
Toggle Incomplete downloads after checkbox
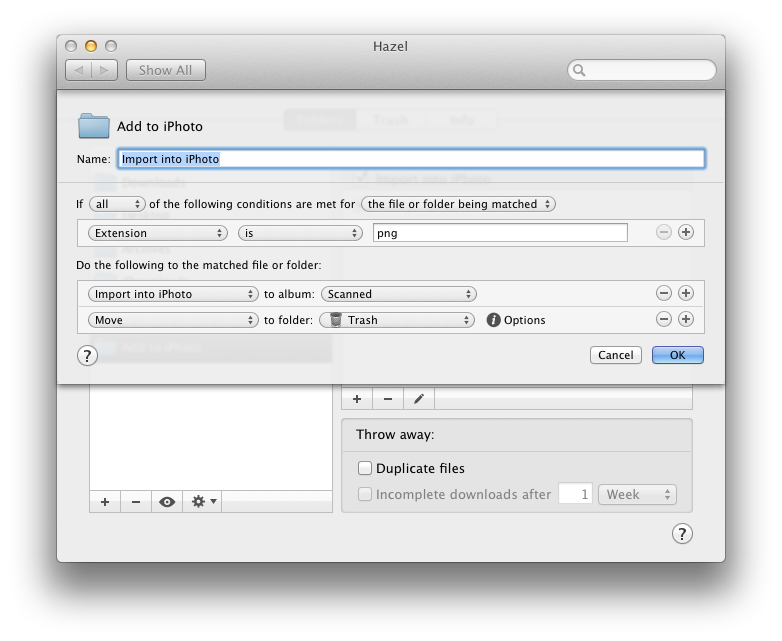365,494
